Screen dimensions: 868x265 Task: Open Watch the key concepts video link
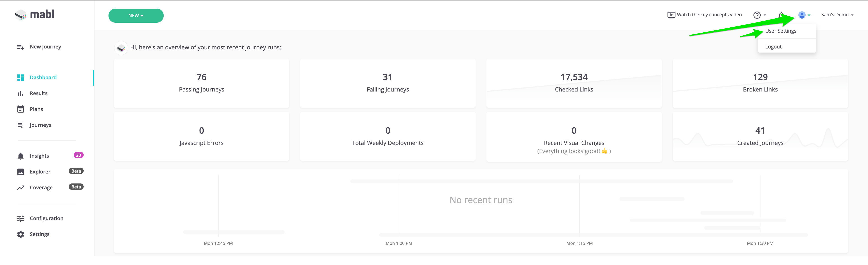[705, 15]
